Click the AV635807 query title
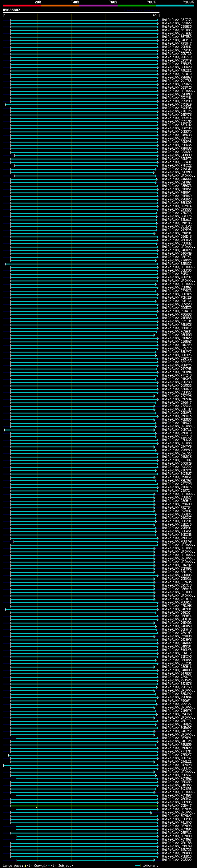The width and height of the screenshot is (197, 868). [x=11, y=10]
